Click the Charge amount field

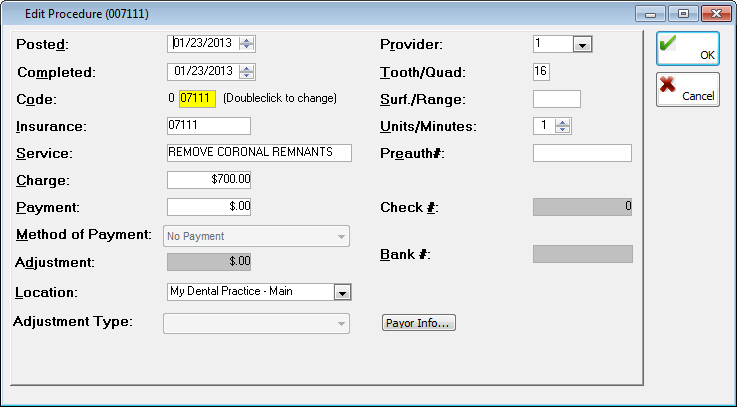coord(209,180)
